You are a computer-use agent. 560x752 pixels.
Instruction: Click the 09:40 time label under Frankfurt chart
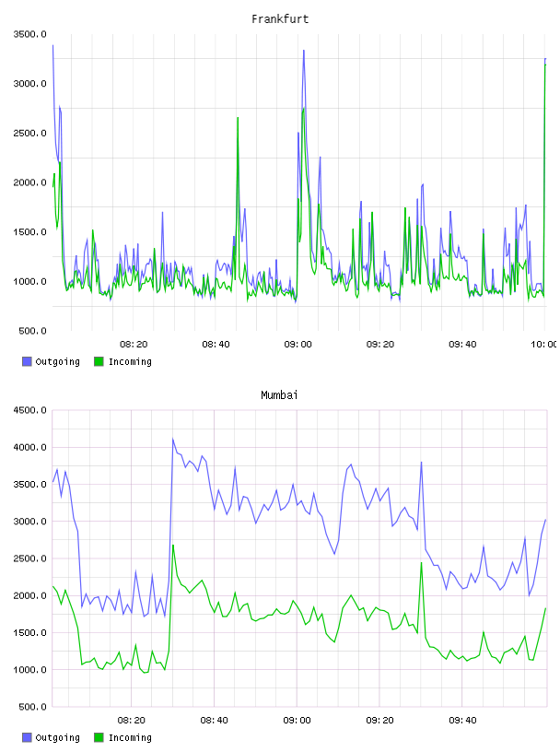pyautogui.click(x=462, y=345)
